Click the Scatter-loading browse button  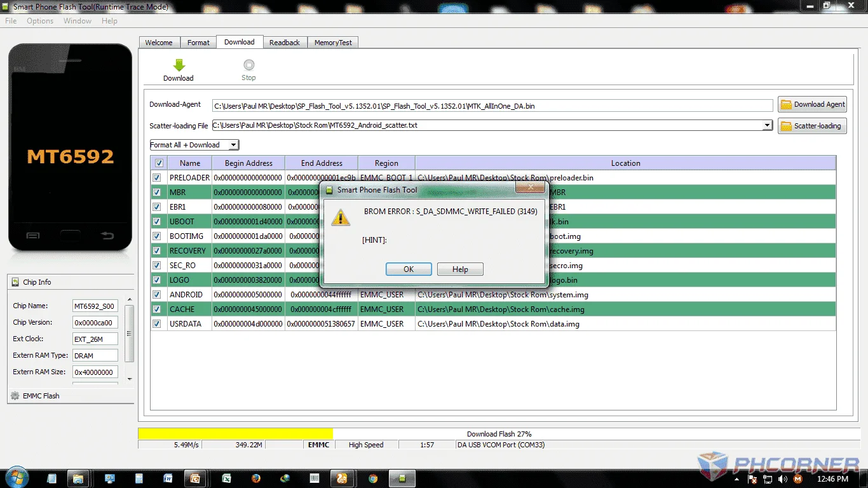point(813,126)
